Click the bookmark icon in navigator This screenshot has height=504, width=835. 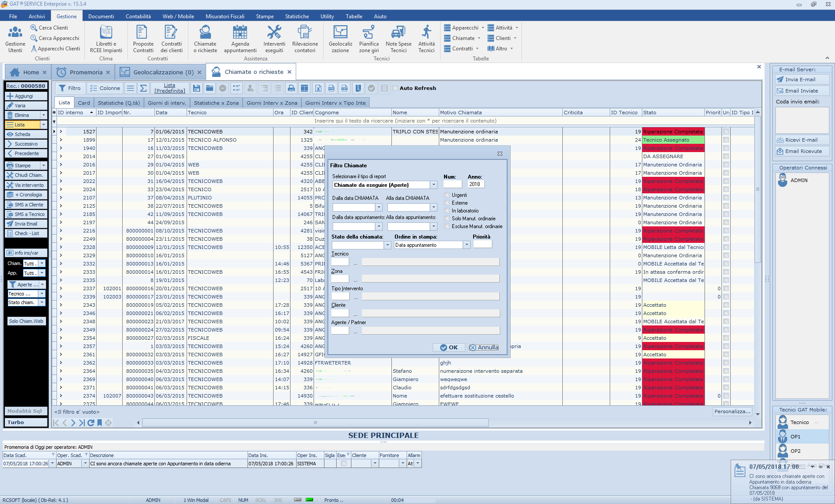point(100,423)
